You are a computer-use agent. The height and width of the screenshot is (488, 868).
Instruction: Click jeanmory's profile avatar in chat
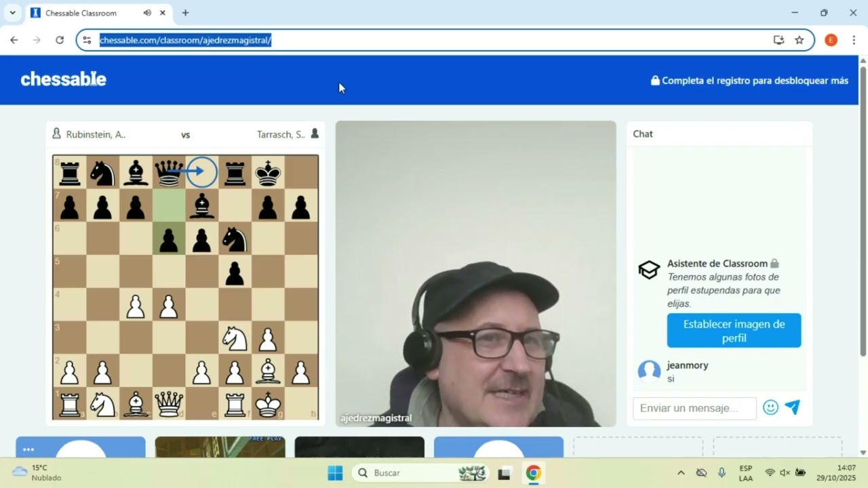649,371
